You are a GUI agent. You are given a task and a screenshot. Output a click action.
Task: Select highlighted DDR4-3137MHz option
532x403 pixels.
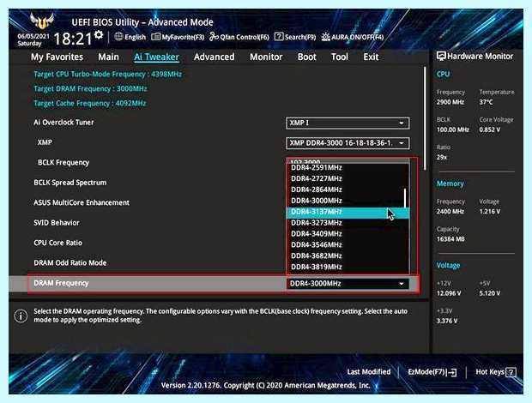click(348, 212)
